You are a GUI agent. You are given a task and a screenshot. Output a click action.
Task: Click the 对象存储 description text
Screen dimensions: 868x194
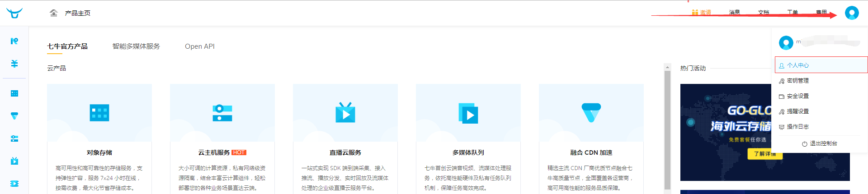(99, 178)
